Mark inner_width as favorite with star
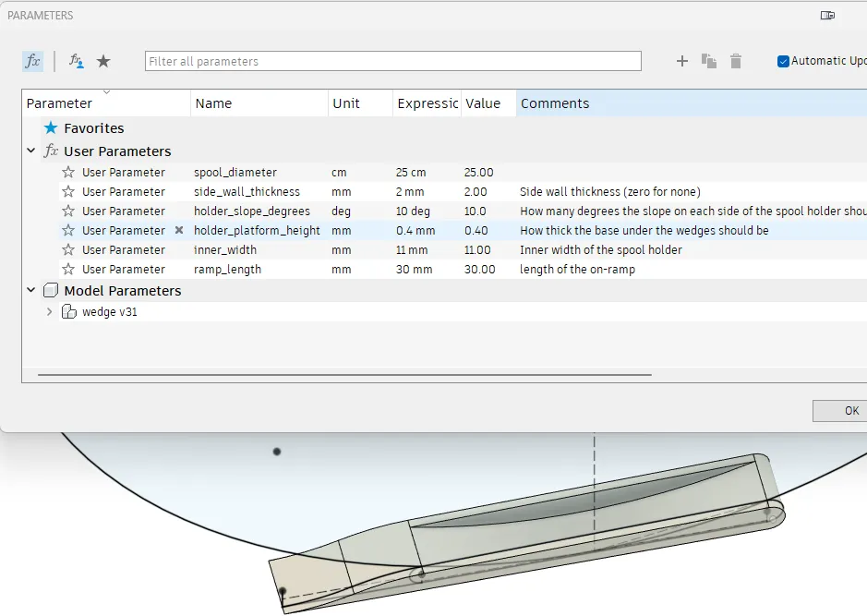The height and width of the screenshot is (616, 867). point(68,250)
